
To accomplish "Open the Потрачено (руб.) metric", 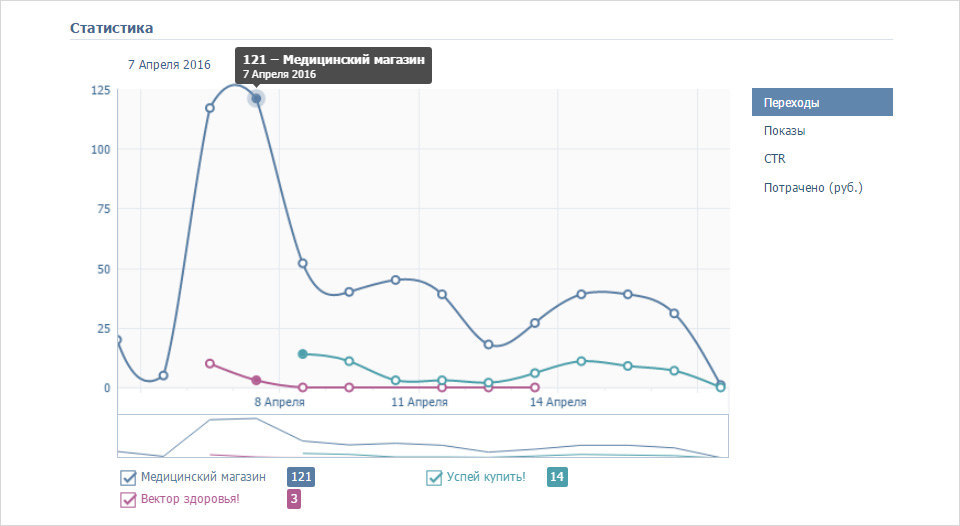I will tap(813, 187).
